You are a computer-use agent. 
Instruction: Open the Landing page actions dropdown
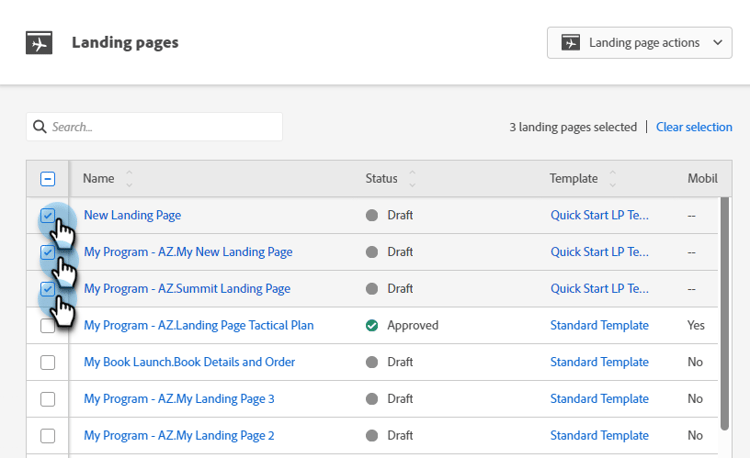tap(640, 43)
